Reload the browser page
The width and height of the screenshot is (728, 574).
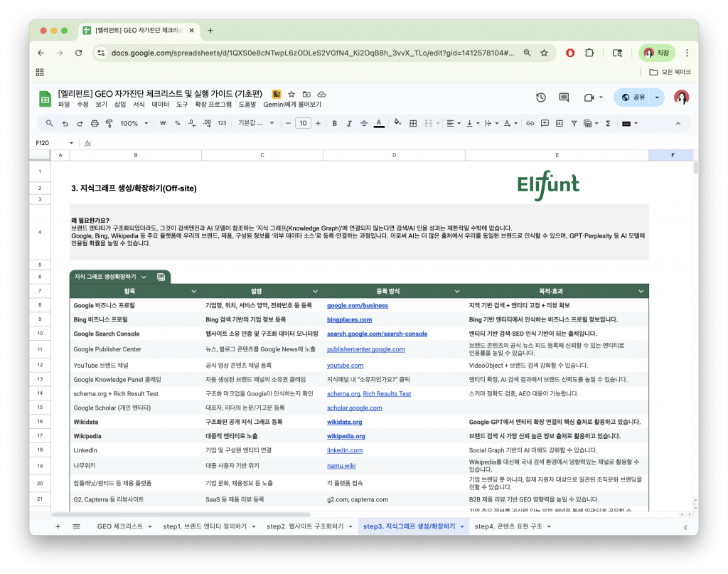(x=78, y=53)
